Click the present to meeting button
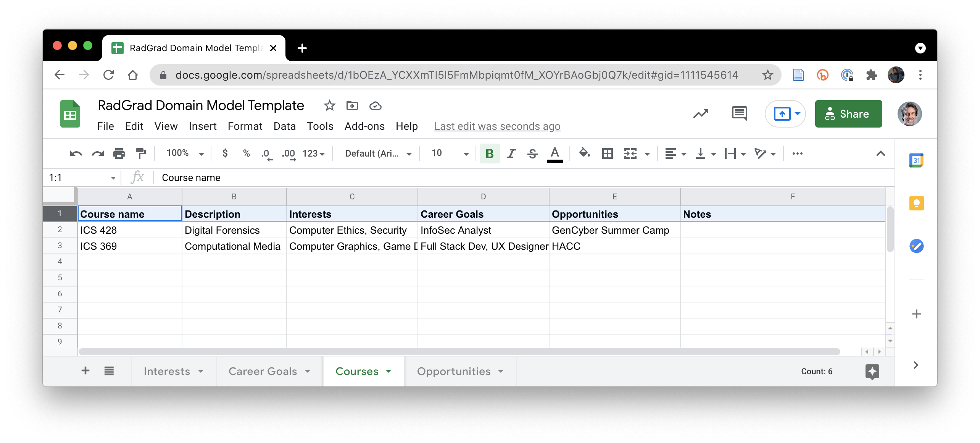 pyautogui.click(x=782, y=114)
